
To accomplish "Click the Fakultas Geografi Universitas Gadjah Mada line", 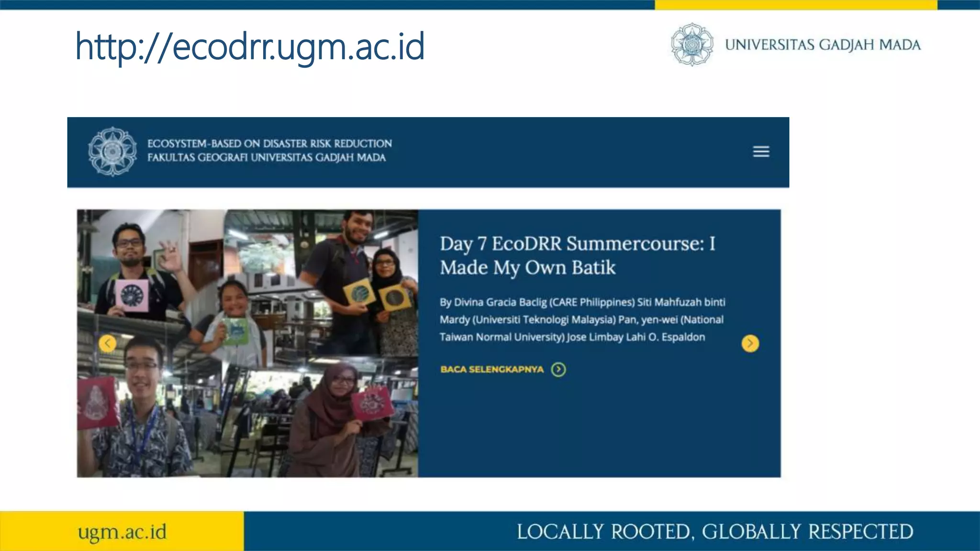I will (267, 157).
